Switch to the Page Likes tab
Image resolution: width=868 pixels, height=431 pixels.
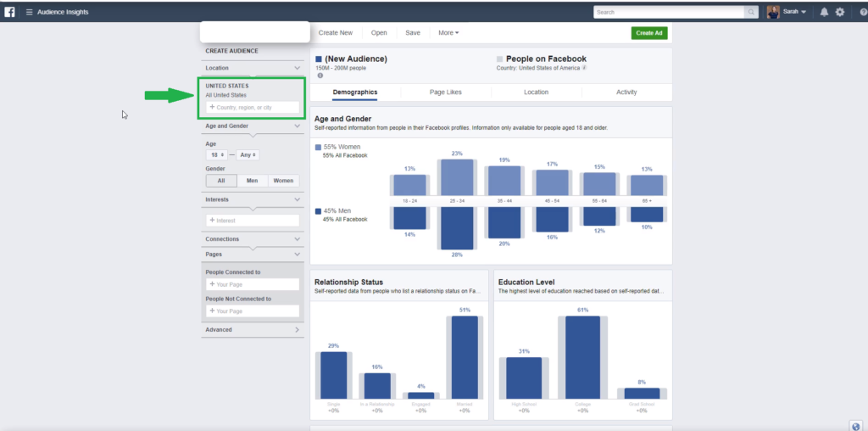(445, 92)
